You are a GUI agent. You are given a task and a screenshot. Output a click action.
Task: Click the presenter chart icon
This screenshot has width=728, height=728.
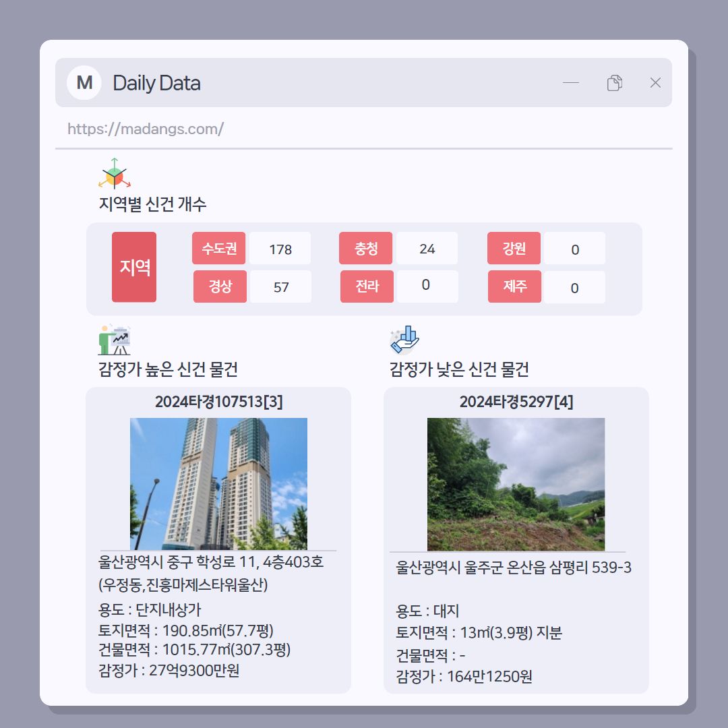pos(114,340)
